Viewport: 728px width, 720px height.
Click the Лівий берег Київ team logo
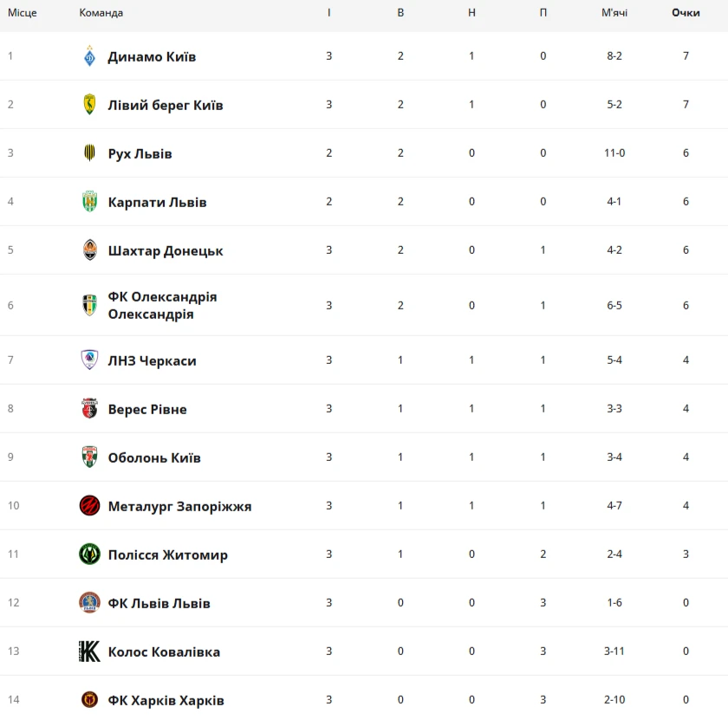(x=89, y=105)
